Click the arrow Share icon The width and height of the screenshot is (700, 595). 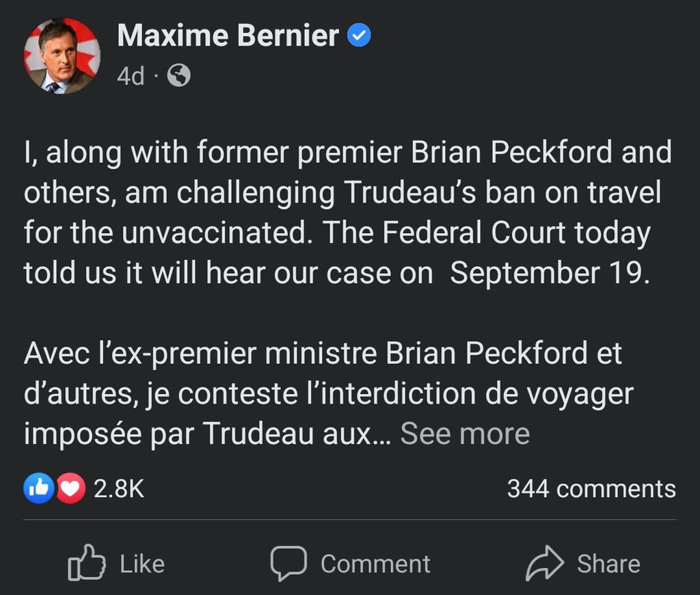pyautogui.click(x=545, y=564)
